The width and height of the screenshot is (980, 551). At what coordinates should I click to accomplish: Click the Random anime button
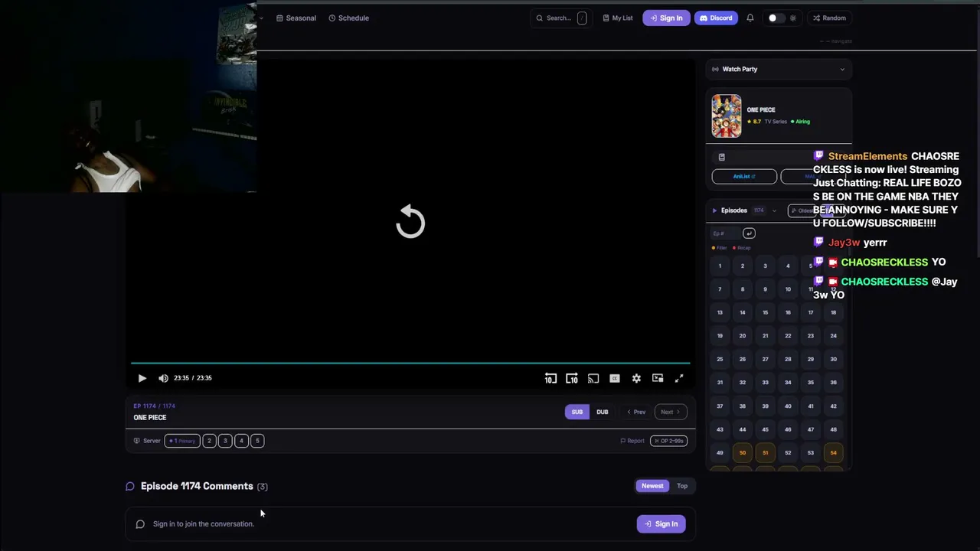point(829,18)
